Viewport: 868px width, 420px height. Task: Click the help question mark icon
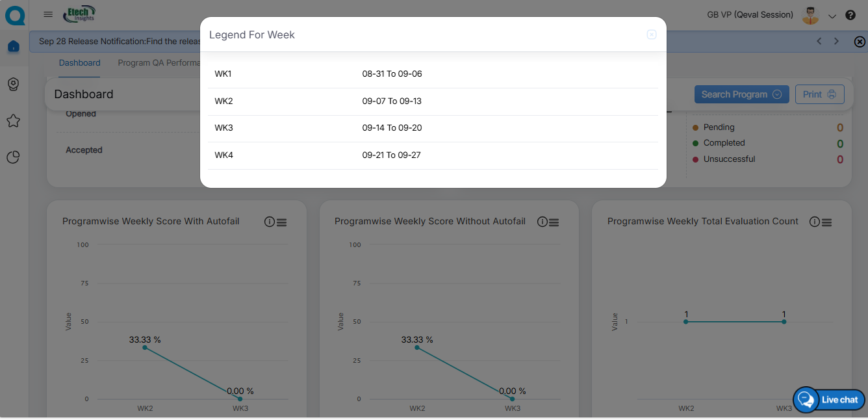tap(850, 15)
